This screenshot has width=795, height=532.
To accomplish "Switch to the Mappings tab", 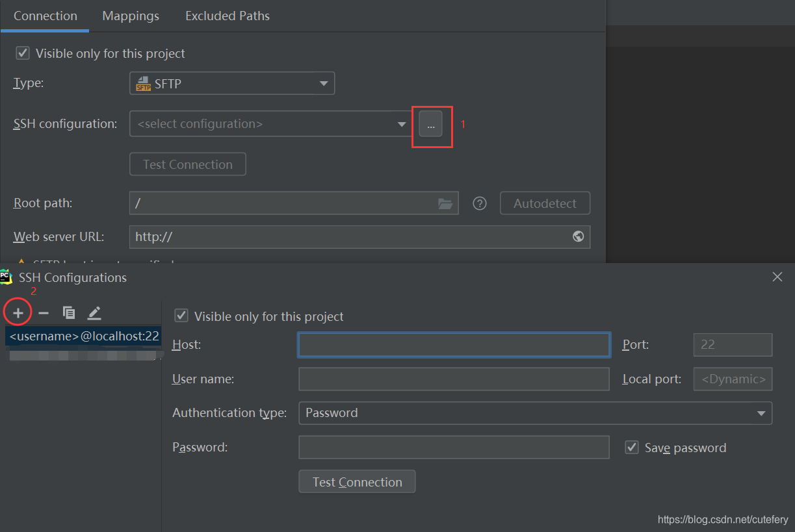I will (x=131, y=16).
